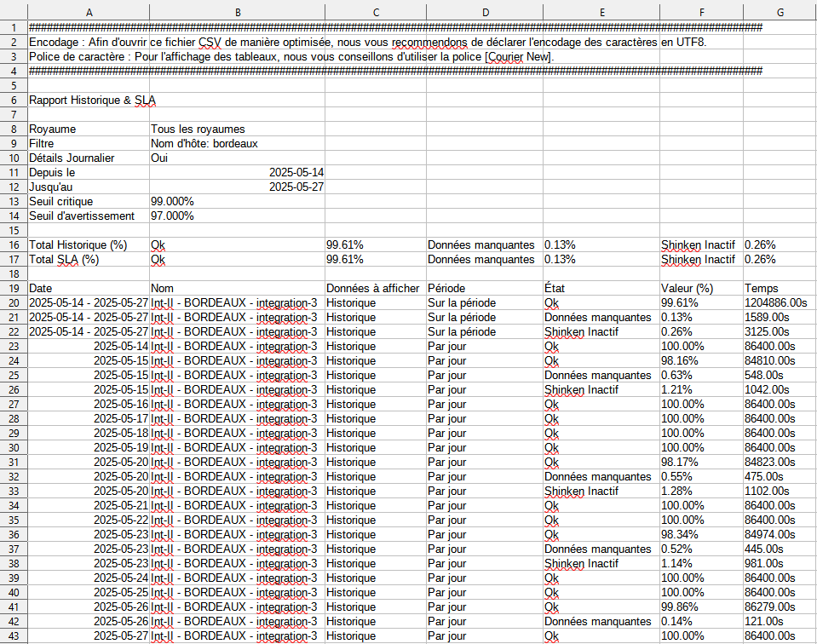The width and height of the screenshot is (817, 644).
Task: Select column header G
Action: point(780,11)
